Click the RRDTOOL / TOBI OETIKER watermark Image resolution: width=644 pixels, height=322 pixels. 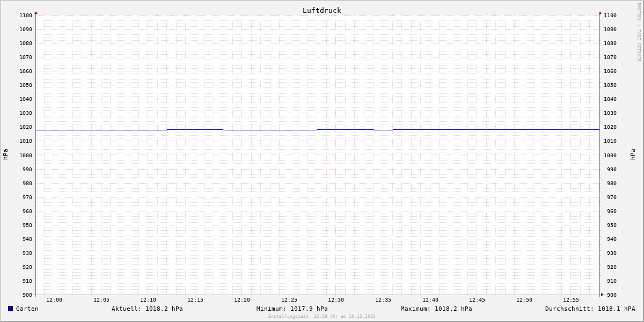coord(639,32)
